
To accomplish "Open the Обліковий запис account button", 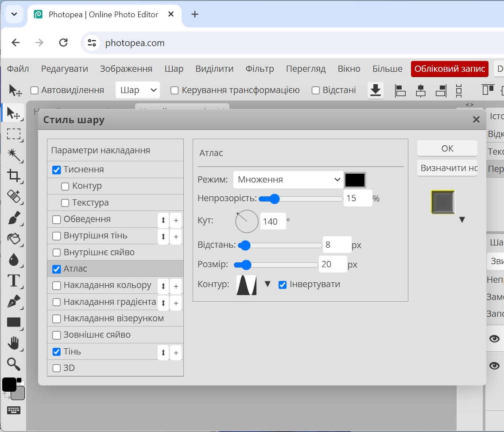I will (450, 69).
